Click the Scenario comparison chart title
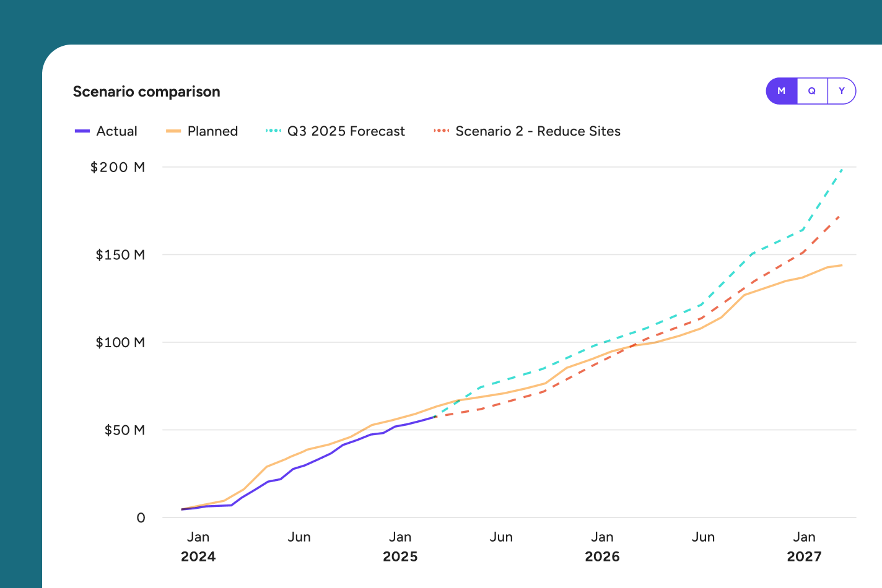Screen dimensions: 882x588 click(147, 92)
